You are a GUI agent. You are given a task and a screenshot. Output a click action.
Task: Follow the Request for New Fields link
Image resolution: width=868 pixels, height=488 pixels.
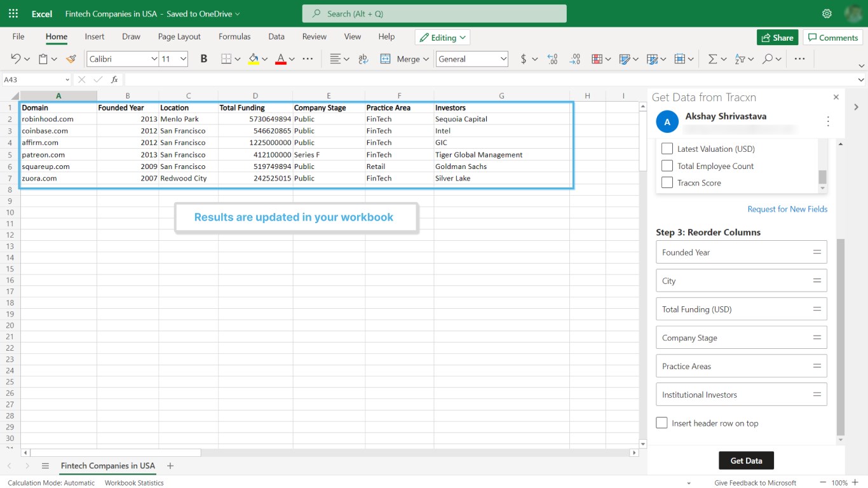pyautogui.click(x=787, y=209)
